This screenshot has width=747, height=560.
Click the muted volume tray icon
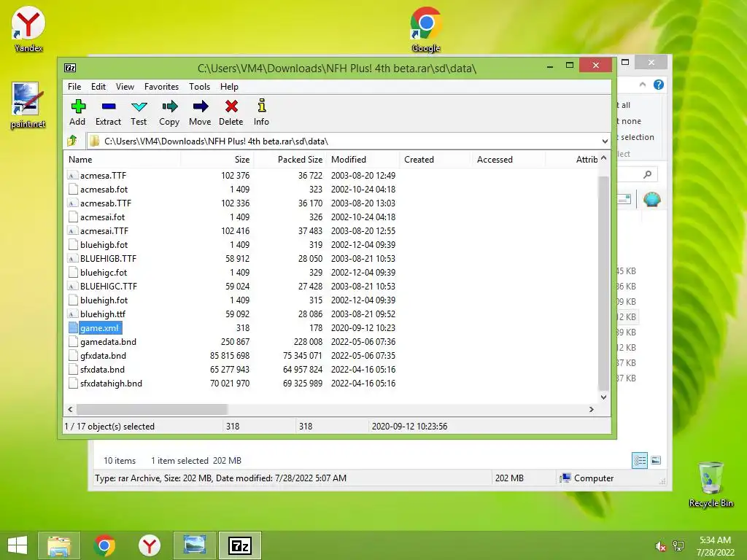(660, 547)
